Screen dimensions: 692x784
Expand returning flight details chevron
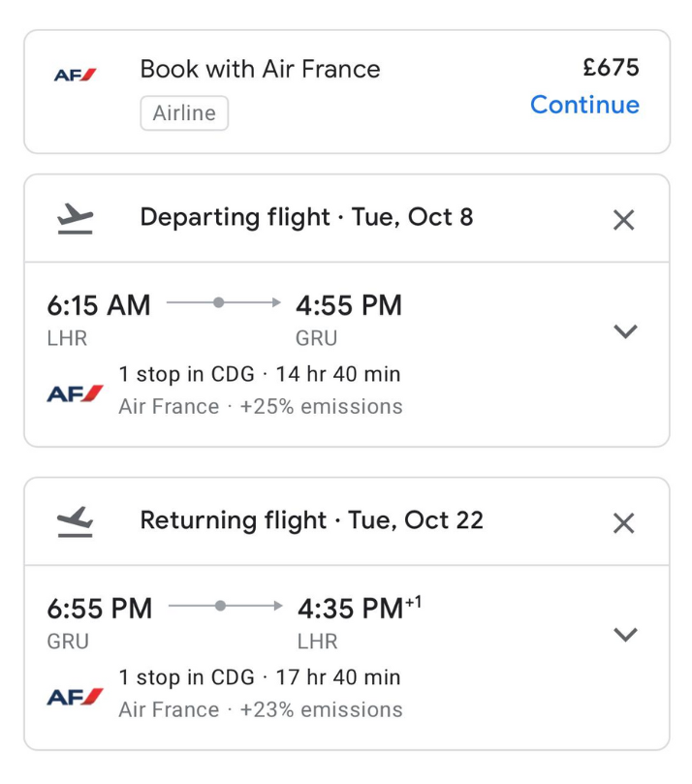626,635
